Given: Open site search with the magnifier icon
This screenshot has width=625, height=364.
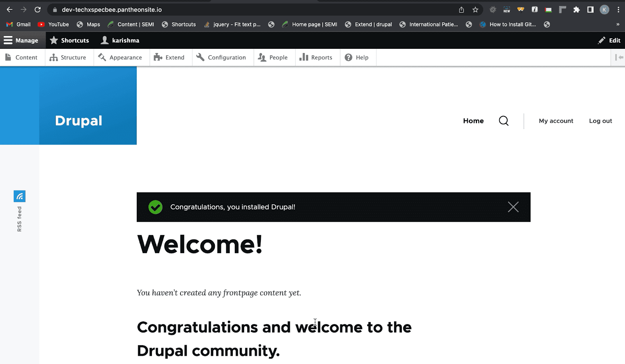Looking at the screenshot, I should (x=504, y=121).
